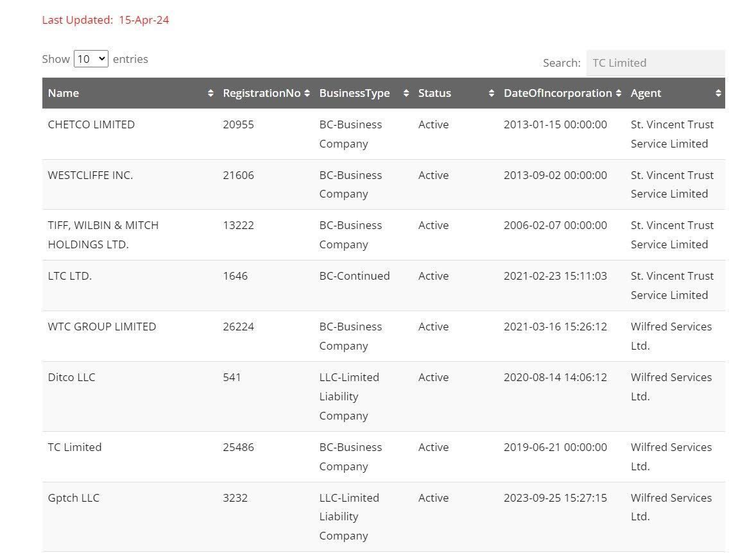756x553 pixels.
Task: Click the Status header label
Action: (x=434, y=93)
